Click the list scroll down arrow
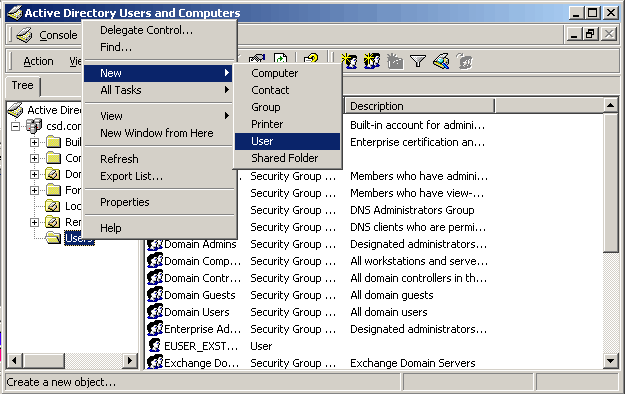The width and height of the screenshot is (625, 394). coord(610,361)
